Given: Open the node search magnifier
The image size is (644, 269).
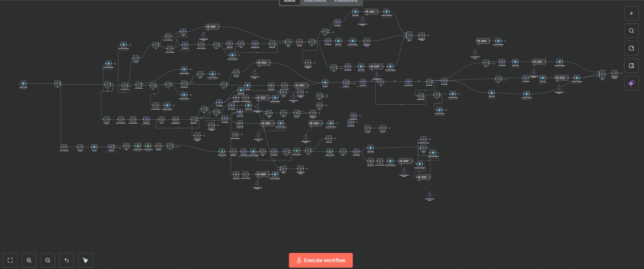Looking at the screenshot, I should pos(631,31).
